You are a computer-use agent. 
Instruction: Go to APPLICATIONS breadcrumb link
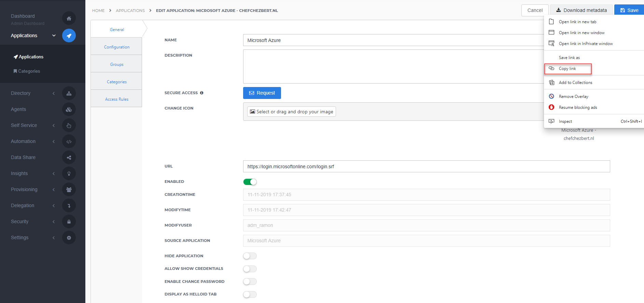coord(130,11)
